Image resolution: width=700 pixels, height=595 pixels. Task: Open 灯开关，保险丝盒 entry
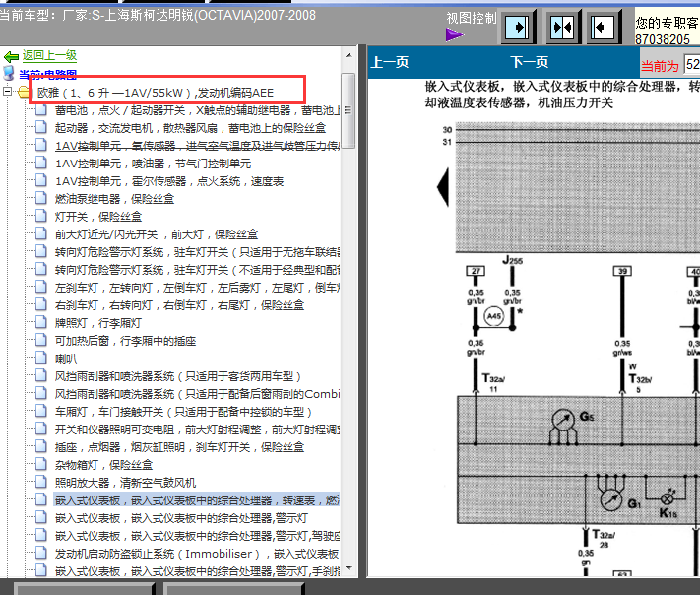coord(98,217)
